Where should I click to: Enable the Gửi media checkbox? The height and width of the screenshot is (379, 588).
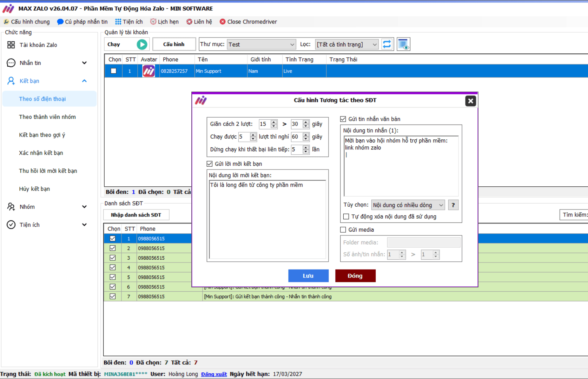[343, 230]
